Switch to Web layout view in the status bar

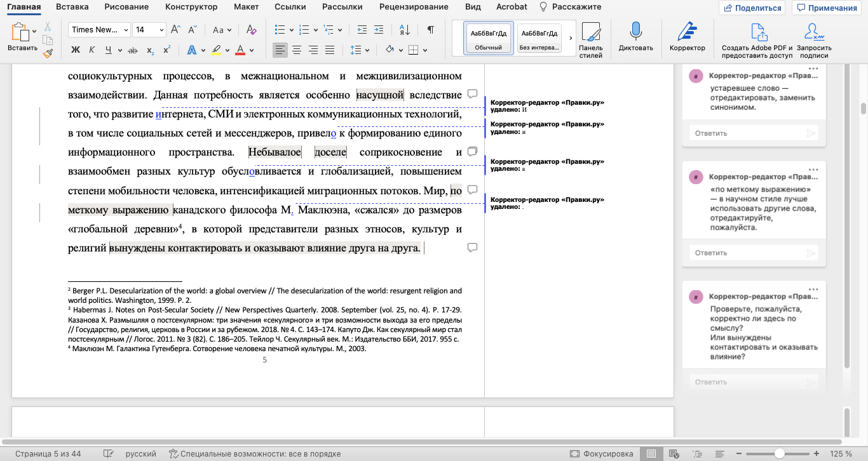click(x=674, y=454)
